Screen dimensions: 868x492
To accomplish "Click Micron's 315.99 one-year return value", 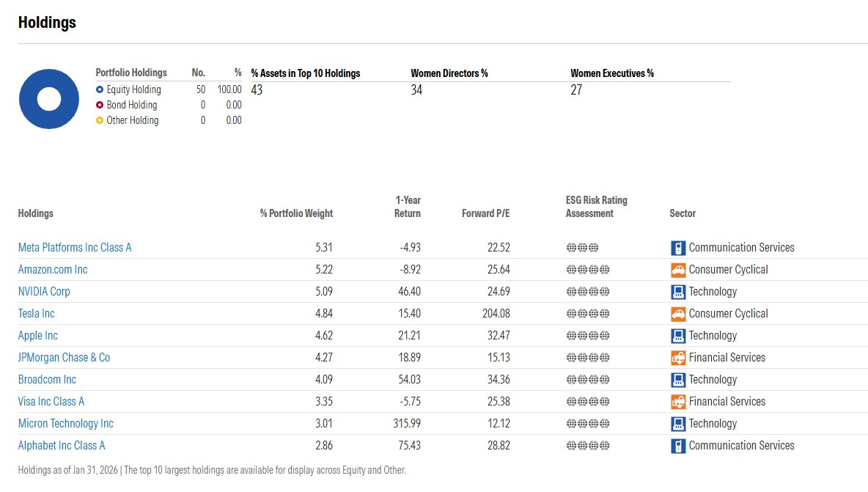I will pos(407,424).
